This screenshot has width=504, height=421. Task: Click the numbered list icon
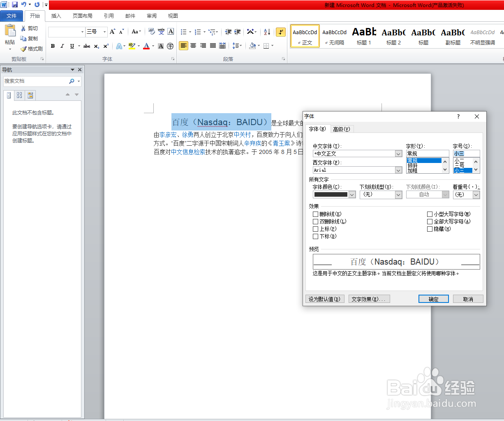pos(198,32)
